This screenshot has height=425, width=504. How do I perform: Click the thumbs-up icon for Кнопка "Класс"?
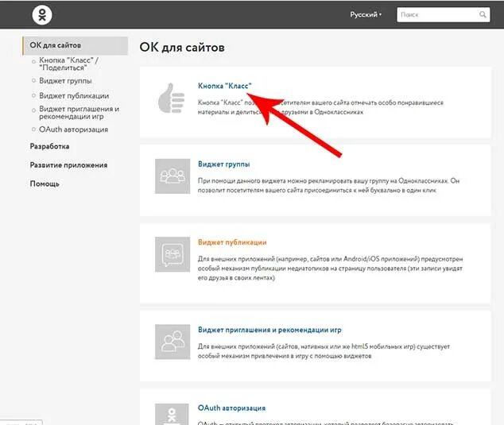[x=172, y=99]
